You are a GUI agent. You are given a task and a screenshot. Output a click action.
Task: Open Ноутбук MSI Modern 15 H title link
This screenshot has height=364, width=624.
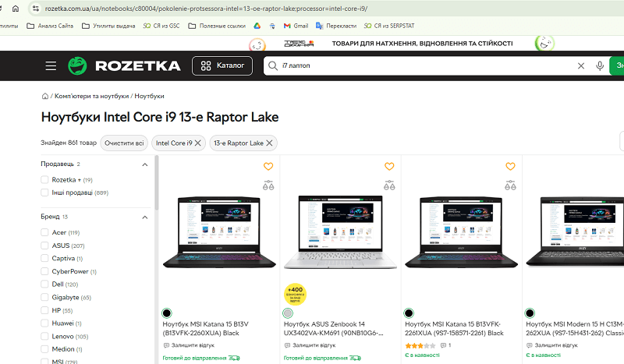[575, 329]
